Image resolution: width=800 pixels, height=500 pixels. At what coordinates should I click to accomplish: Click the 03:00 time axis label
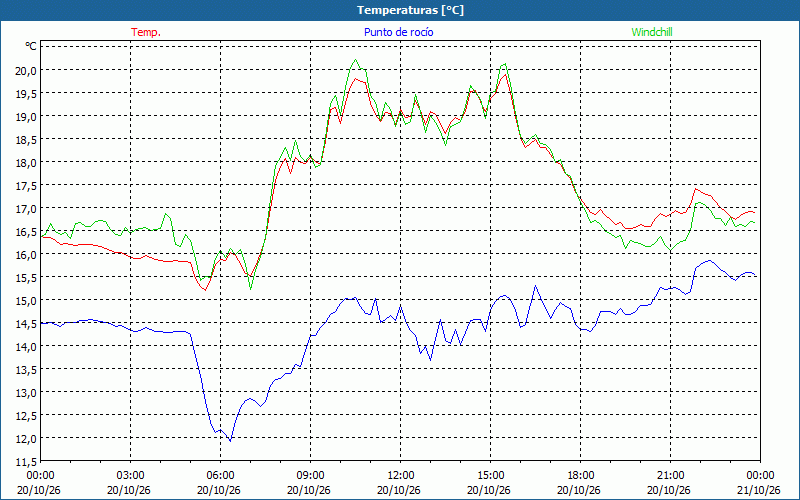[131, 475]
